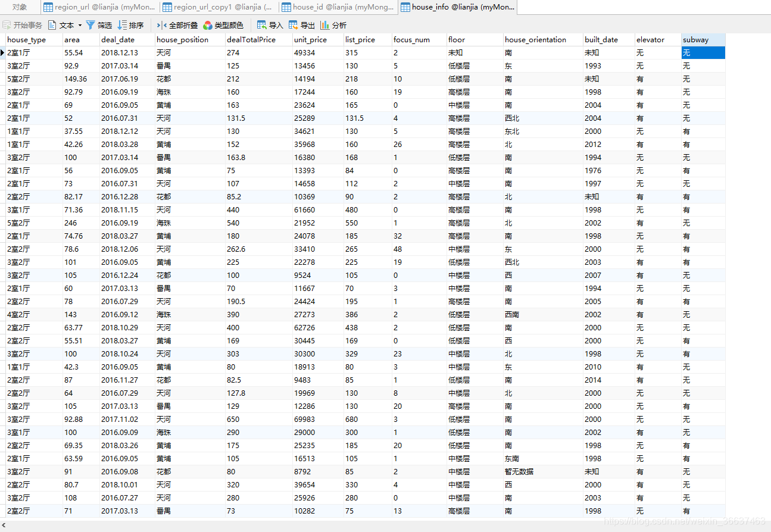
Task: Click the built_date column header
Action: click(608, 40)
